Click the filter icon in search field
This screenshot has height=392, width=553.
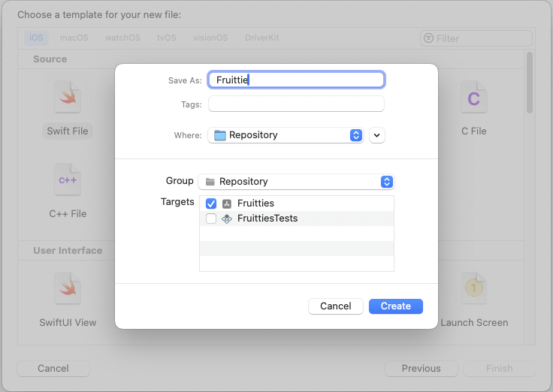(x=428, y=38)
